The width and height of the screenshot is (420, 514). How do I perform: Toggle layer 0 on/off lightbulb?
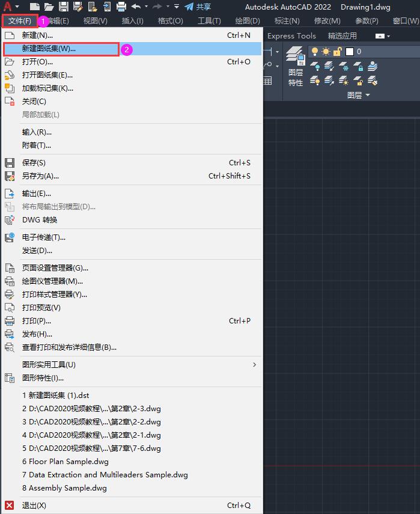point(315,52)
